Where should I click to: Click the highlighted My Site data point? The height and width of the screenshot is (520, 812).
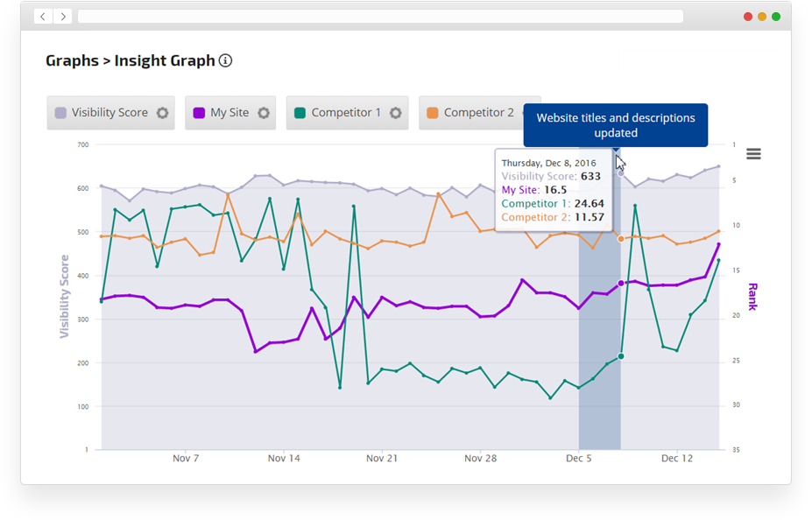tap(621, 283)
